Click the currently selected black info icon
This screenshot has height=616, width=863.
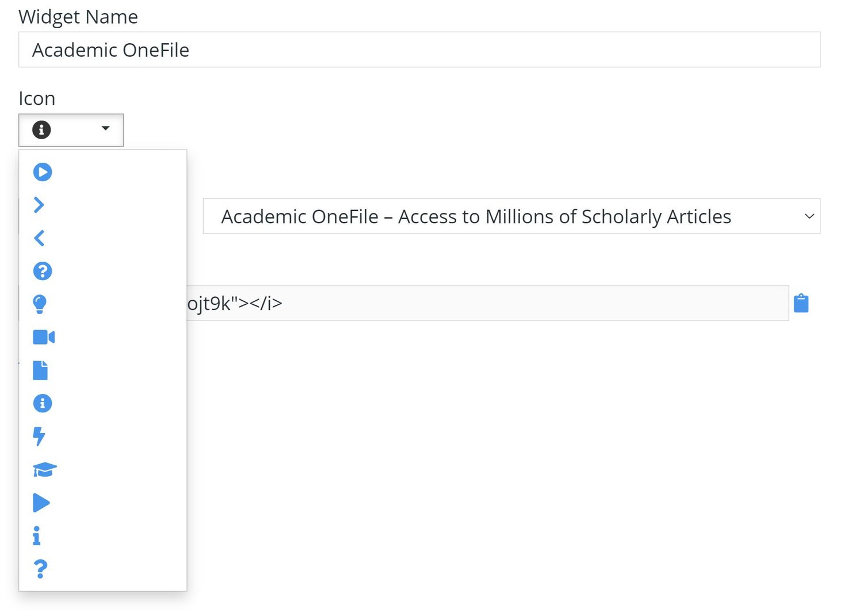tap(41, 130)
